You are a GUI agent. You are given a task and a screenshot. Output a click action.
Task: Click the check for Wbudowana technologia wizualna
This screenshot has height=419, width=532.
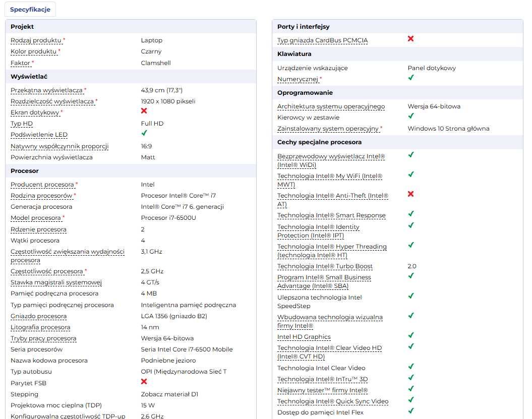point(411,316)
